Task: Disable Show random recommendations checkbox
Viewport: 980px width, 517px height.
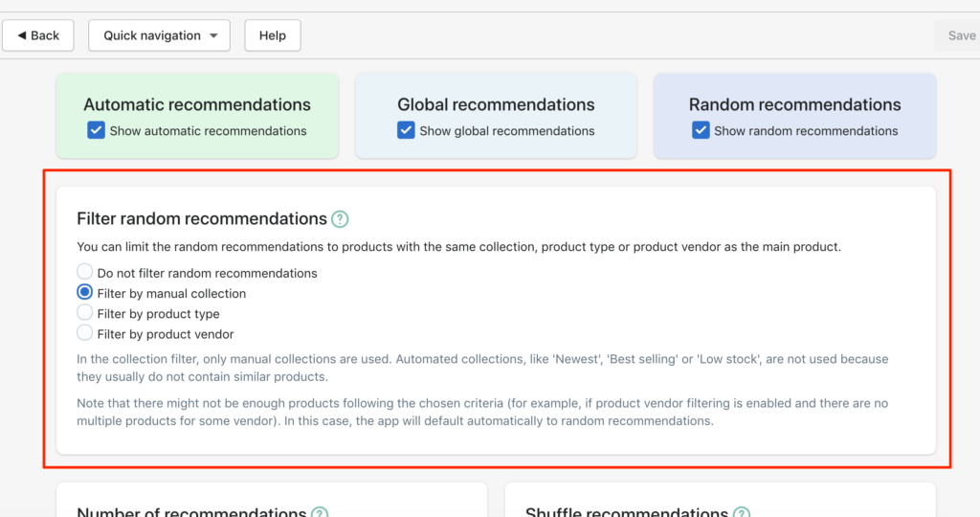Action: (701, 130)
